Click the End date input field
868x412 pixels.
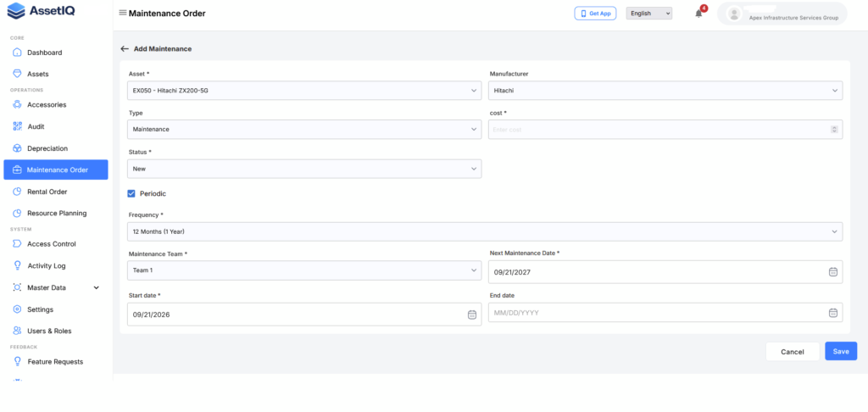point(665,312)
